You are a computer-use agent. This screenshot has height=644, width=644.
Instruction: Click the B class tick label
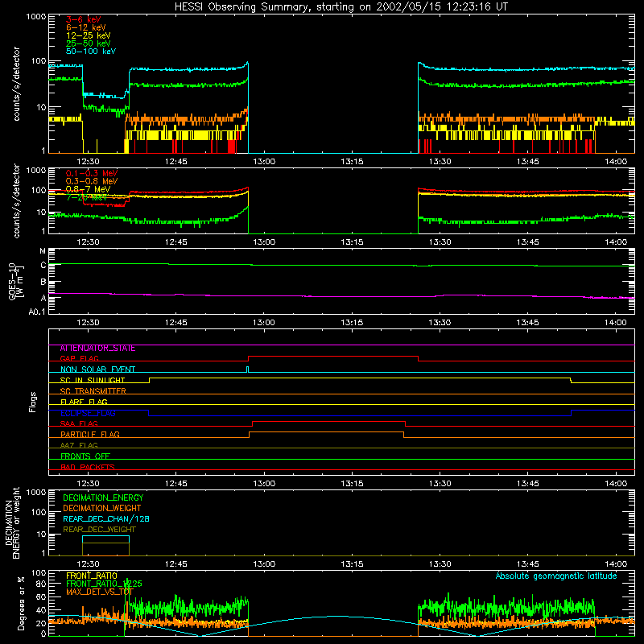coord(43,283)
